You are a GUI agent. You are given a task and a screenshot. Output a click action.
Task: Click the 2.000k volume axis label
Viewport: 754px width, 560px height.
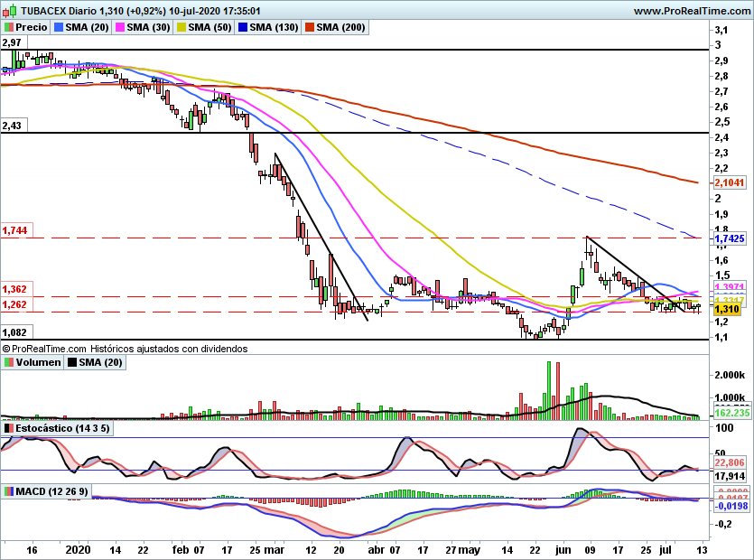(730, 375)
